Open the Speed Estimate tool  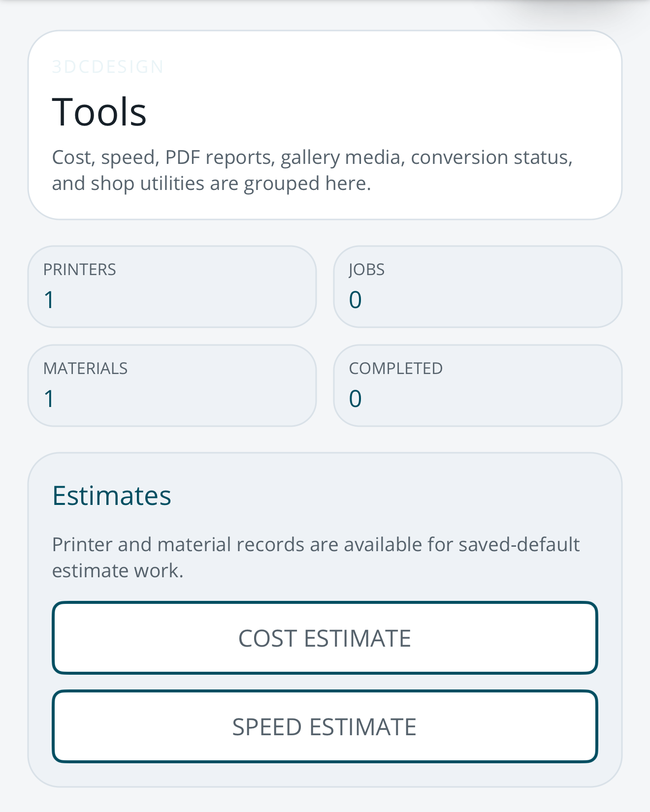click(325, 726)
